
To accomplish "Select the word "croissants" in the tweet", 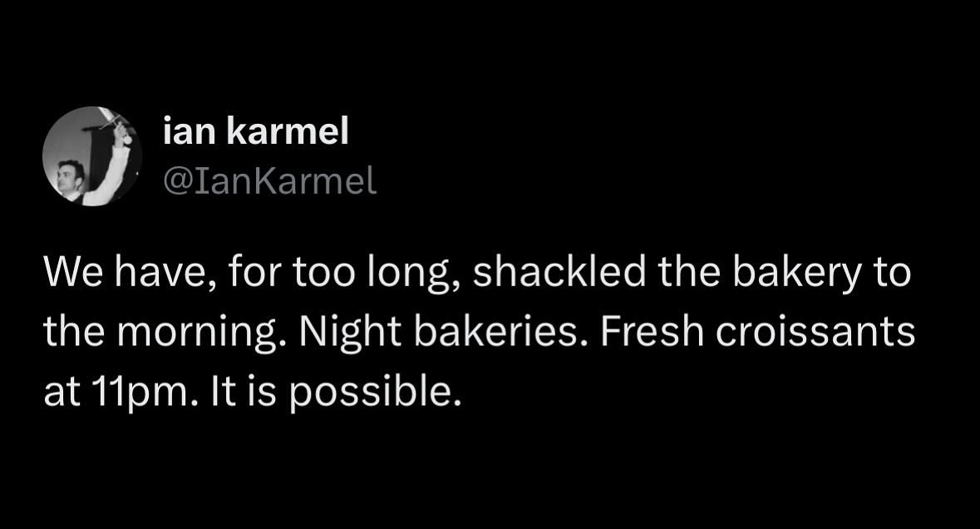I will click(x=815, y=333).
